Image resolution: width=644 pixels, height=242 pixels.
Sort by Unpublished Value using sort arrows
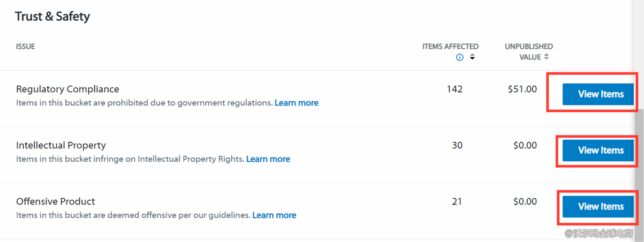click(x=546, y=57)
